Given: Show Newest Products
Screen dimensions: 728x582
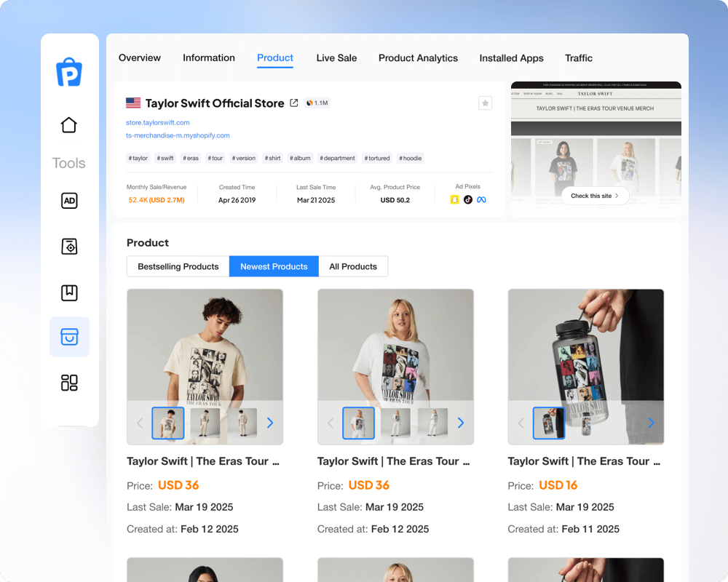Looking at the screenshot, I should click(x=274, y=266).
